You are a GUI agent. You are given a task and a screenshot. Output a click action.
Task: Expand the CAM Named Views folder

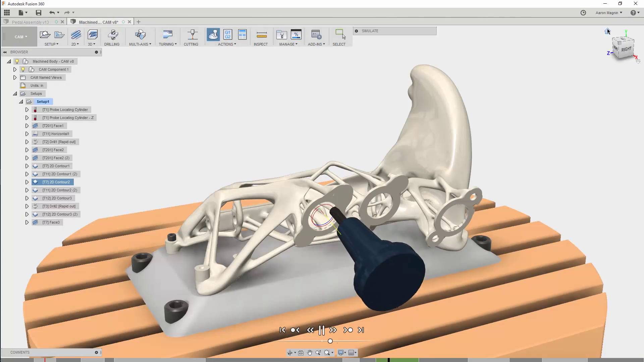[15, 77]
